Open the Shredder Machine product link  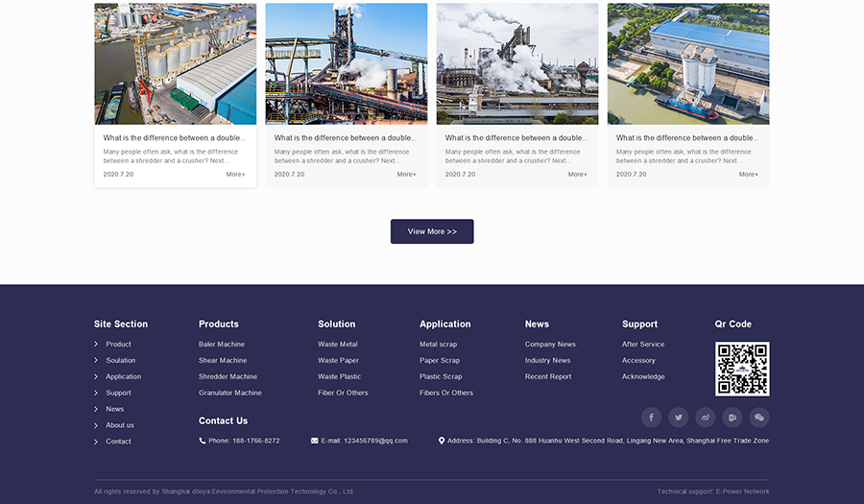click(228, 377)
